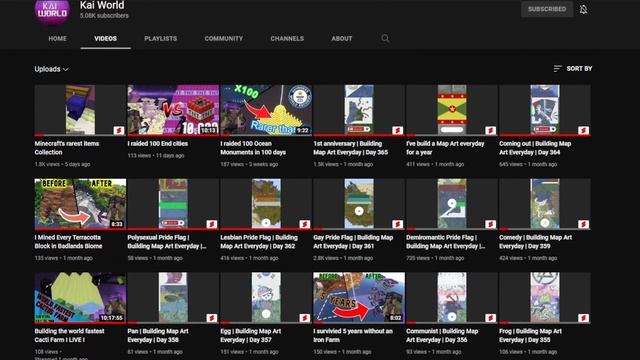Open 'Gay Pride Flag Day 361' title
The image size is (640, 360).
coord(353,242)
